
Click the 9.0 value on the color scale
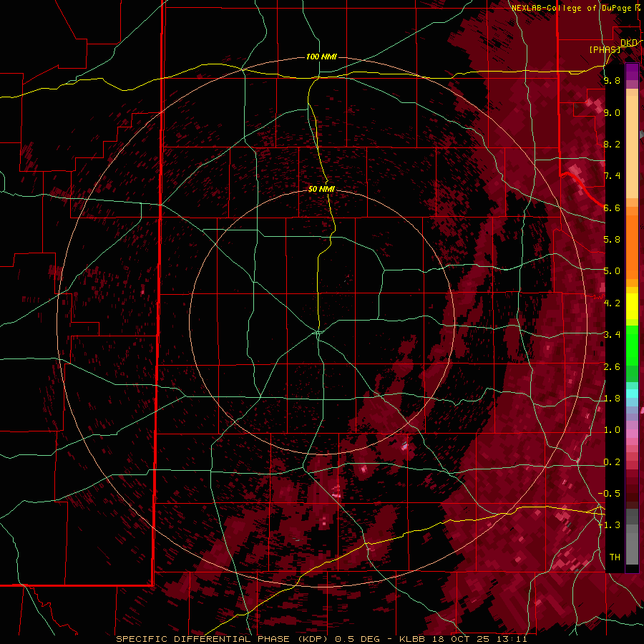coord(612,112)
